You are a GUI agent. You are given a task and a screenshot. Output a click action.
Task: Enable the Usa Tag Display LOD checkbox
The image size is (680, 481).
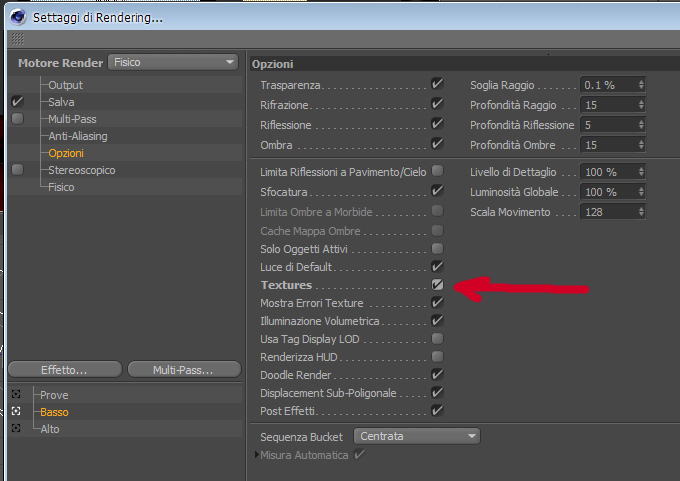pyautogui.click(x=437, y=338)
